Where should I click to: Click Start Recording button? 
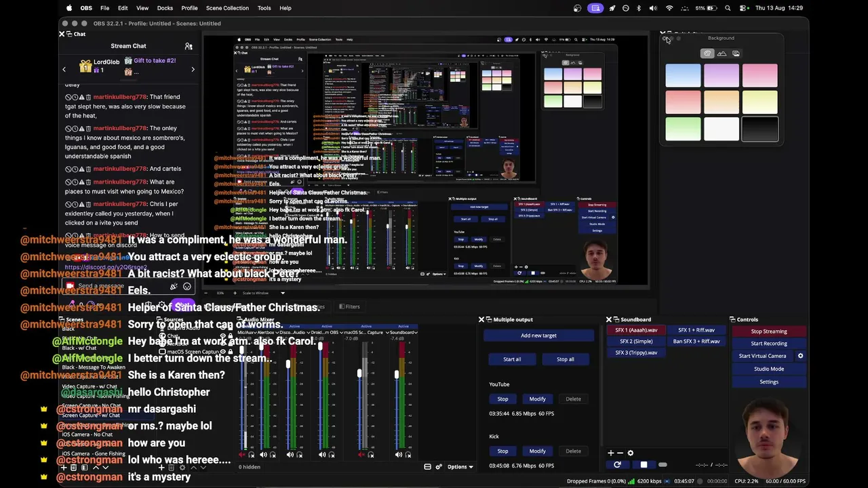click(769, 344)
